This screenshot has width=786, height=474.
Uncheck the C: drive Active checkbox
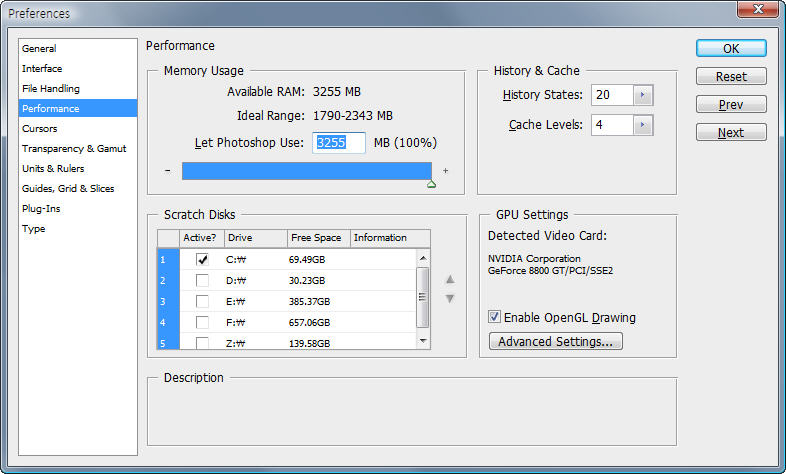coord(203,259)
